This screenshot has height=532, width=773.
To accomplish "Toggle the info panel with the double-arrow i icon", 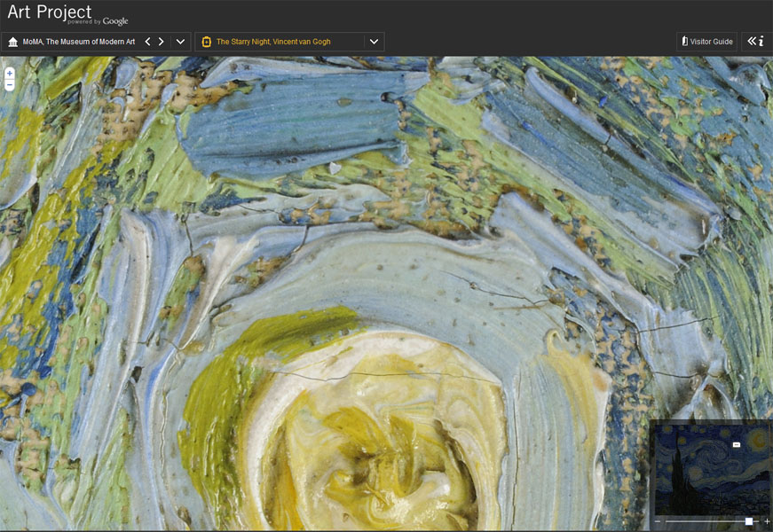I will [x=755, y=42].
